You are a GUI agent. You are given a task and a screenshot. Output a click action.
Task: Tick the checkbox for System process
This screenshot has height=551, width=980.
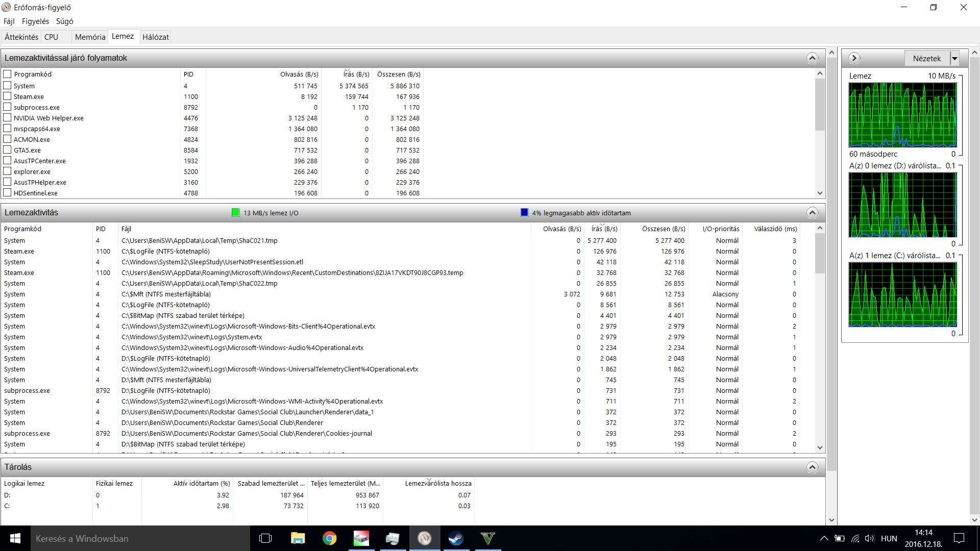click(x=7, y=85)
